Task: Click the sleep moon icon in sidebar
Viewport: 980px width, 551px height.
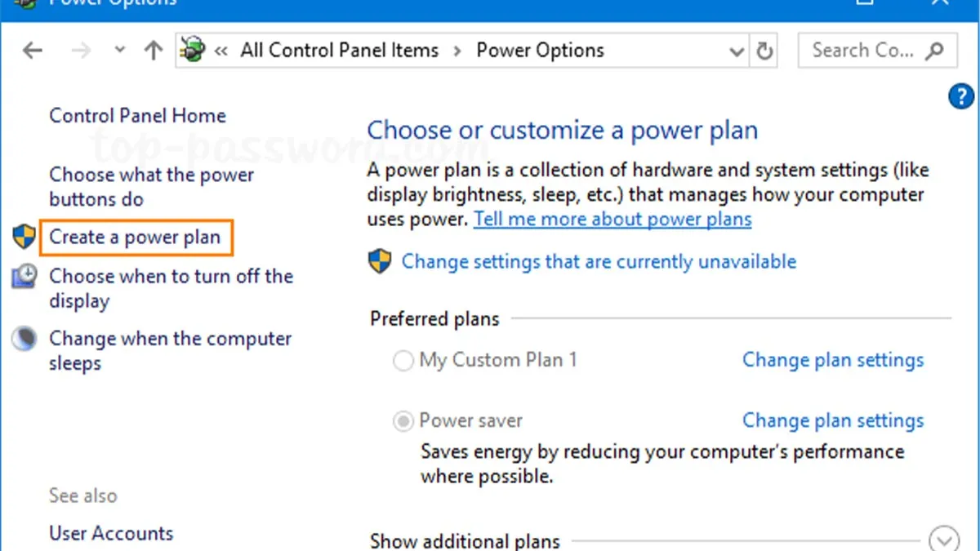Action: [x=24, y=339]
